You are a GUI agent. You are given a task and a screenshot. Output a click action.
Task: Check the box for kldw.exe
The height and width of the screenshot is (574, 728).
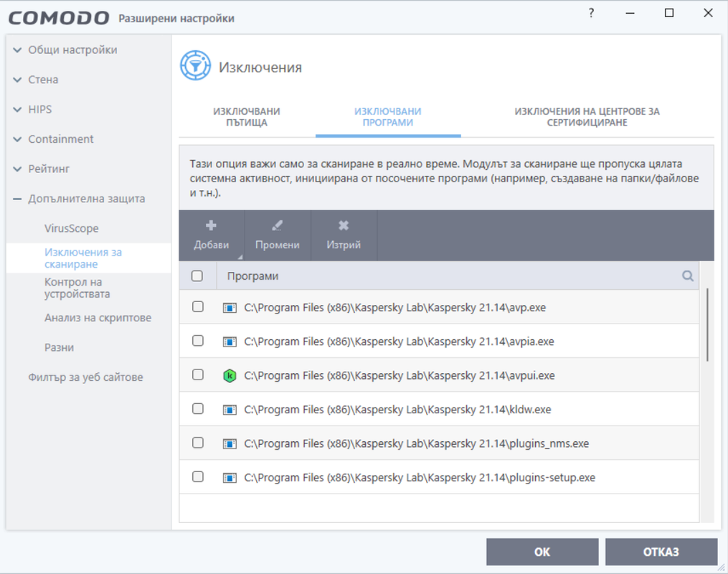[198, 409]
